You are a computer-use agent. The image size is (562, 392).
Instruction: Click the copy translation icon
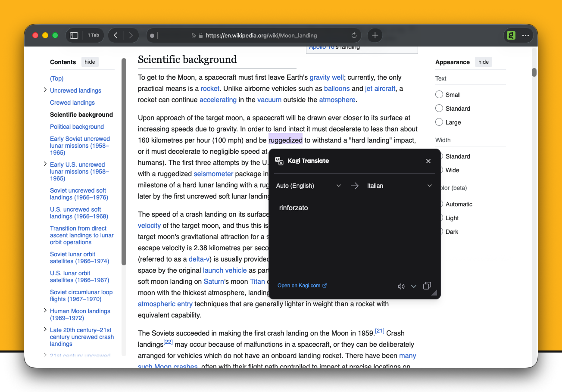[427, 286]
